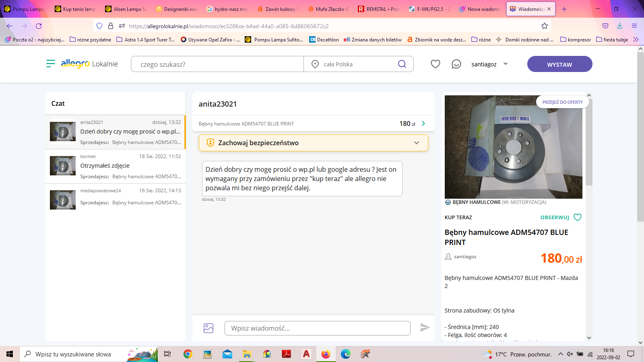Expand santiagoz account dropdown

click(x=506, y=64)
